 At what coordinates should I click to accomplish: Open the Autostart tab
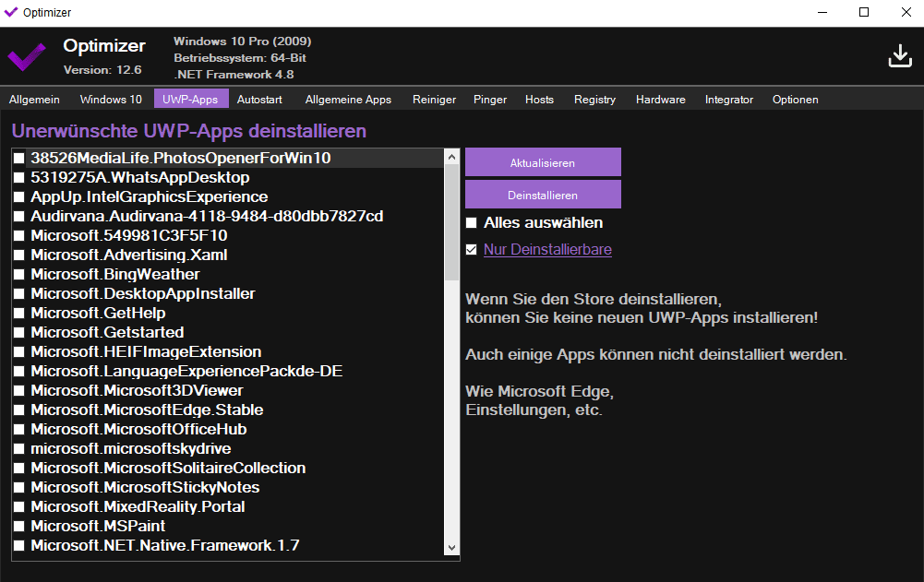pos(259,99)
